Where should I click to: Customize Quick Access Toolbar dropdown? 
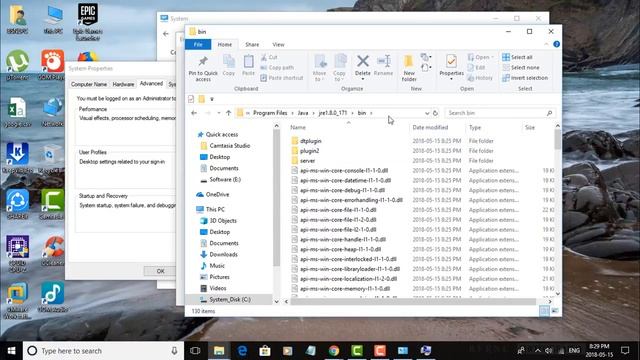click(x=212, y=99)
